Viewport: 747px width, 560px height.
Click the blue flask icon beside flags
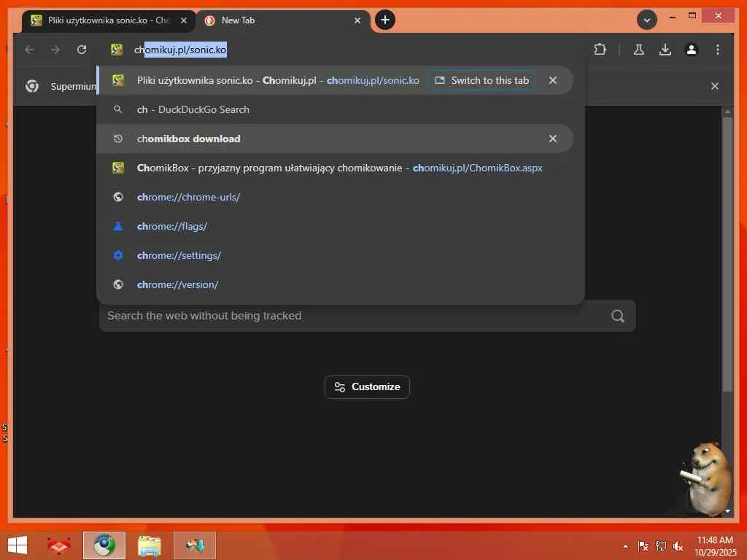point(117,226)
